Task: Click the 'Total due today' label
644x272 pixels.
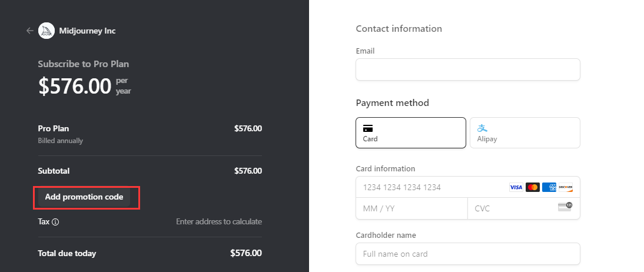Action: (67, 253)
